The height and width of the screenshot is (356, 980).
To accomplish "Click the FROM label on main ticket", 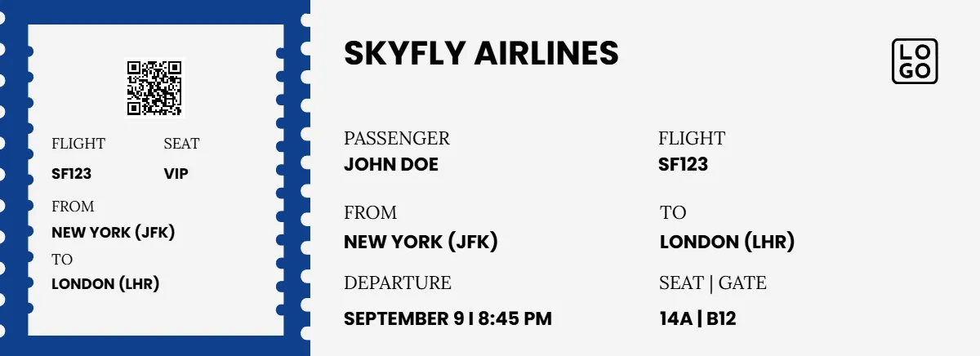I will coord(371,213).
